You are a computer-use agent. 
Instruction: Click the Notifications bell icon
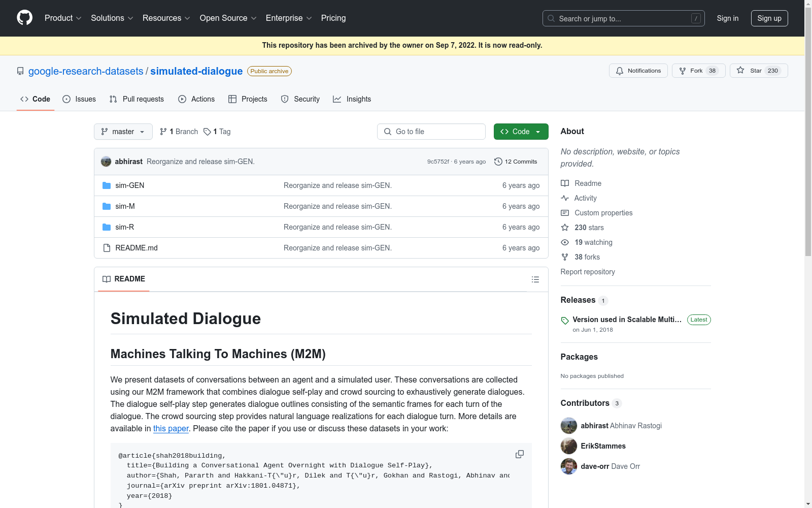(x=620, y=71)
